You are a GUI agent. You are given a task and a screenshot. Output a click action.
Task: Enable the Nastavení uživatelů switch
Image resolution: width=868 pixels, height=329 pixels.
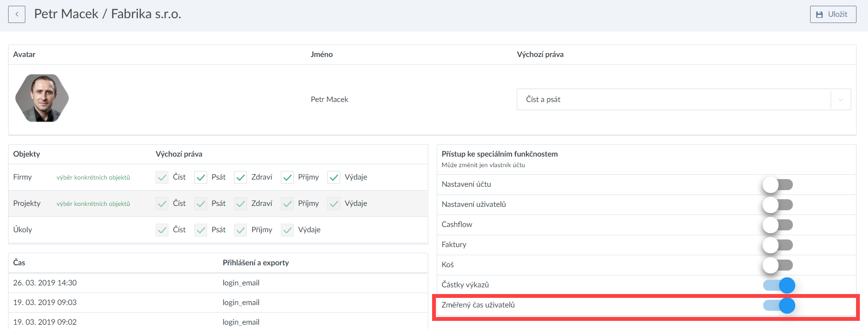tap(778, 205)
